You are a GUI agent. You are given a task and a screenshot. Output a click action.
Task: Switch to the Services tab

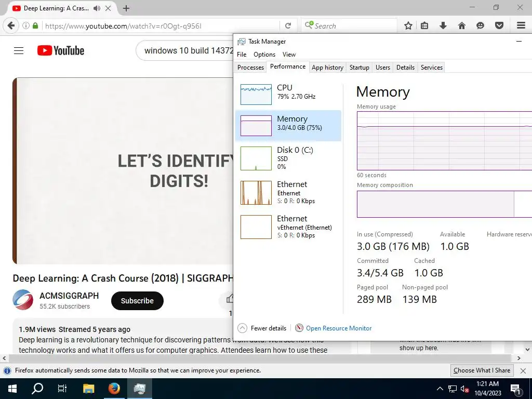point(432,67)
